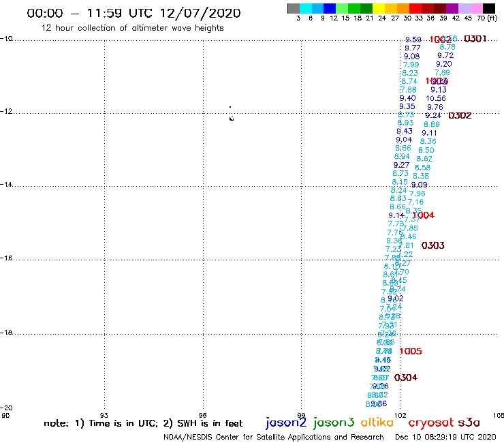Click the wave height value '9.77'
This screenshot has width=504, height=443.
pos(412,48)
